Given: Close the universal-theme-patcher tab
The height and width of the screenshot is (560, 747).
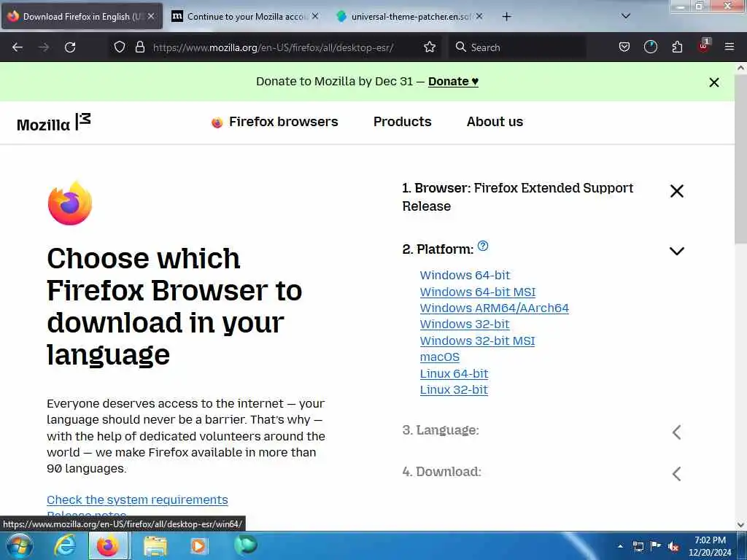Looking at the screenshot, I should click(479, 16).
